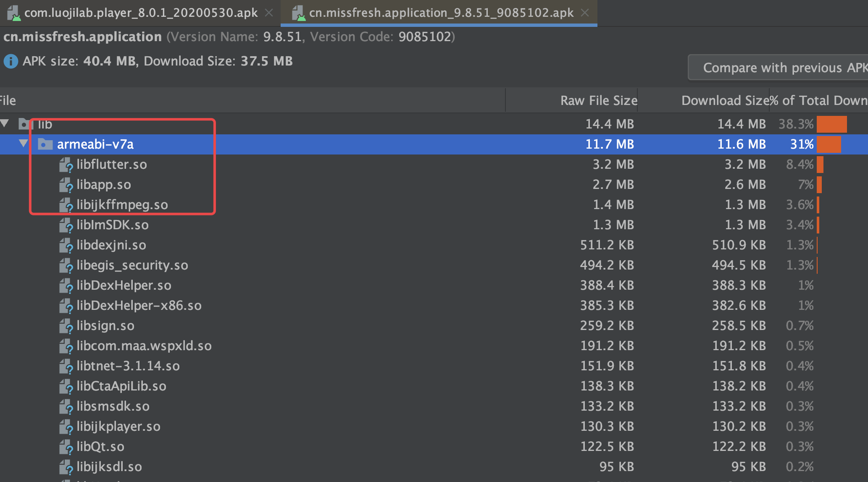The width and height of the screenshot is (868, 482).
Task: Collapse the armeabi-v7a folder arrow
Action: 24,144
